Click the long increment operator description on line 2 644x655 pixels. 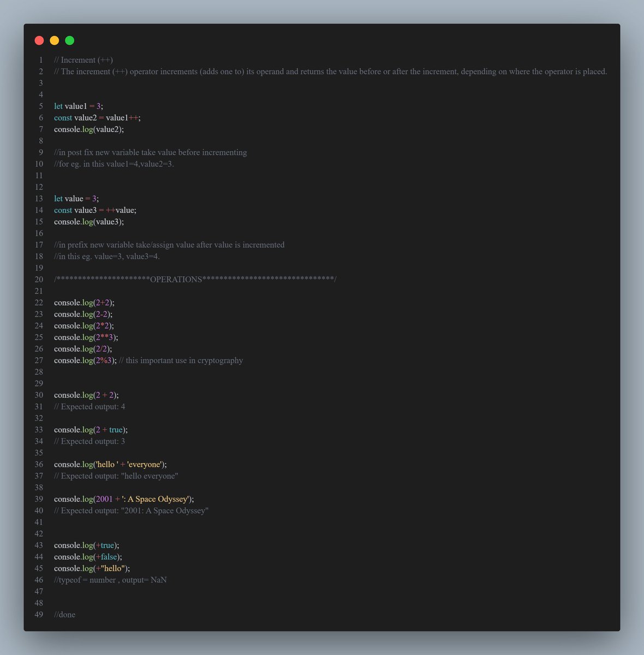click(x=331, y=72)
